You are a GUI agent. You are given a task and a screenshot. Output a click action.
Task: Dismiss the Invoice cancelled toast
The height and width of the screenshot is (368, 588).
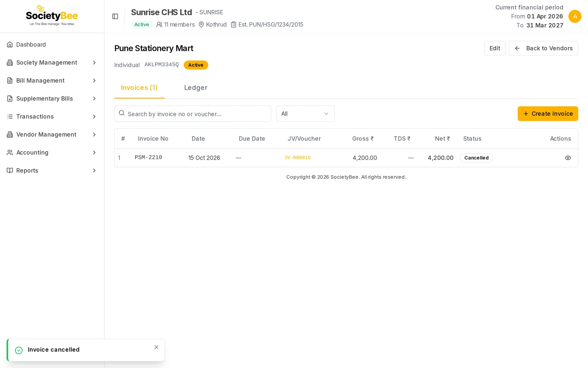(156, 347)
